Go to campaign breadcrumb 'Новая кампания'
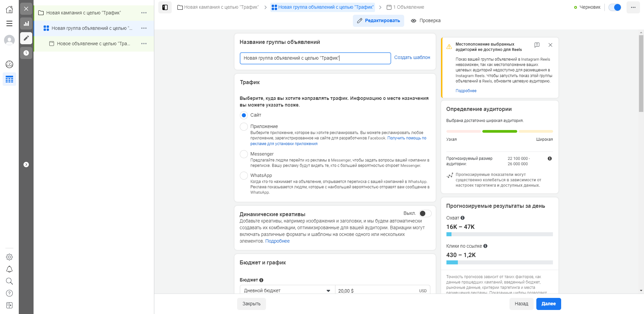The height and width of the screenshot is (314, 644). pos(218,7)
